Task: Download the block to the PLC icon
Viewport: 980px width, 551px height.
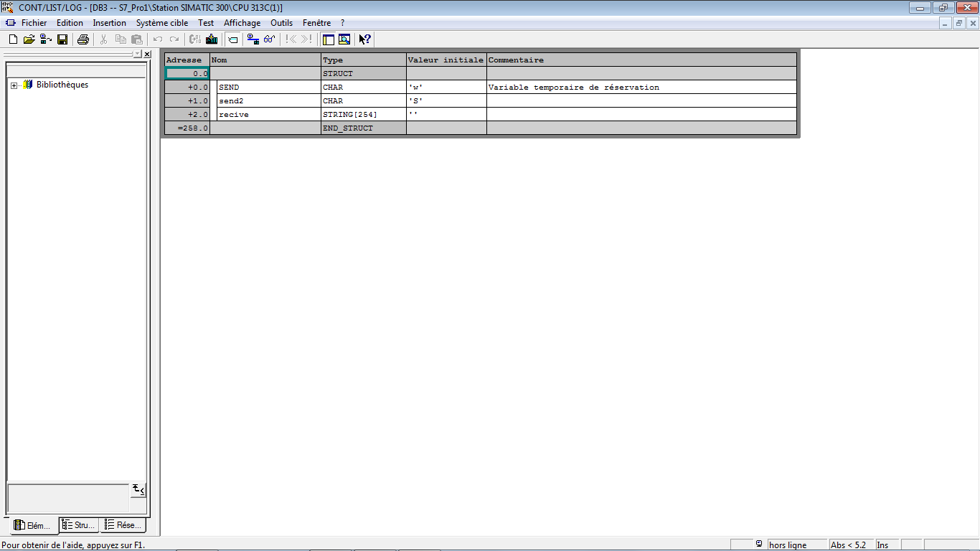Action: click(212, 39)
